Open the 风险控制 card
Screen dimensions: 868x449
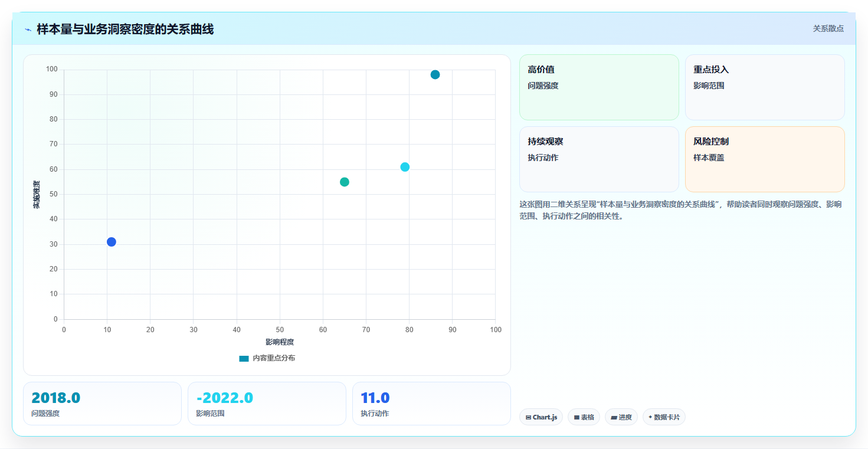point(765,159)
